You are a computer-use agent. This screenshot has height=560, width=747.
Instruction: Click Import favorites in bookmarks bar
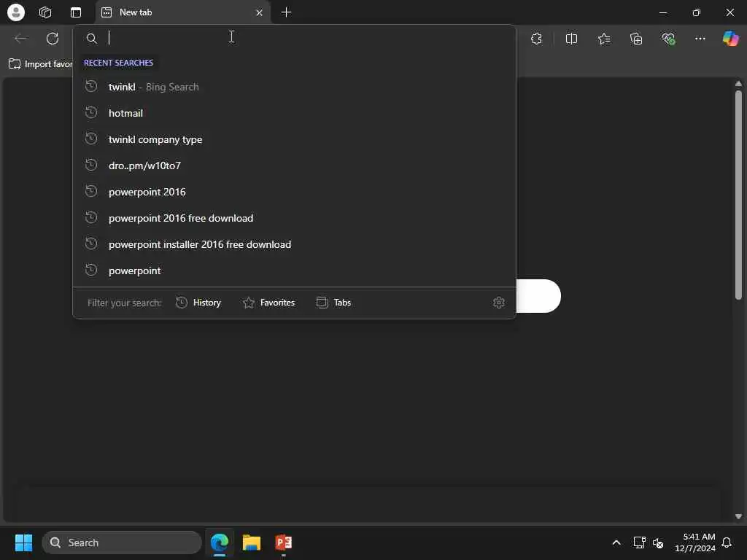coord(41,64)
